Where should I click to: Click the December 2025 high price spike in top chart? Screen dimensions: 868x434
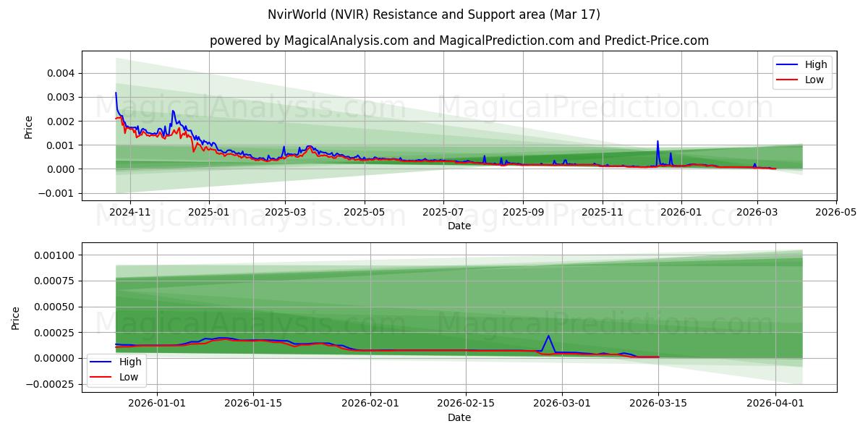tap(658, 142)
